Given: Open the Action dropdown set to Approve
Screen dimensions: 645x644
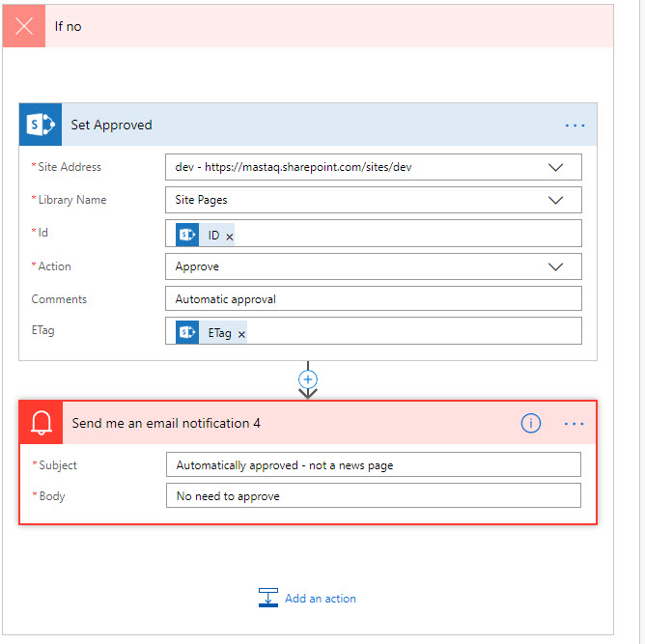Looking at the screenshot, I should 555,266.
